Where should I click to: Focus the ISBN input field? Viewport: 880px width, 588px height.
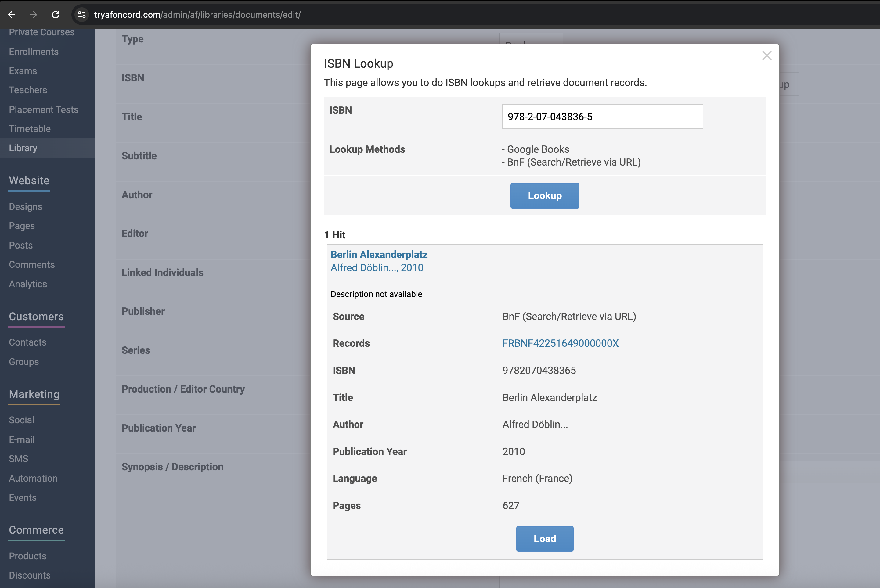point(602,117)
